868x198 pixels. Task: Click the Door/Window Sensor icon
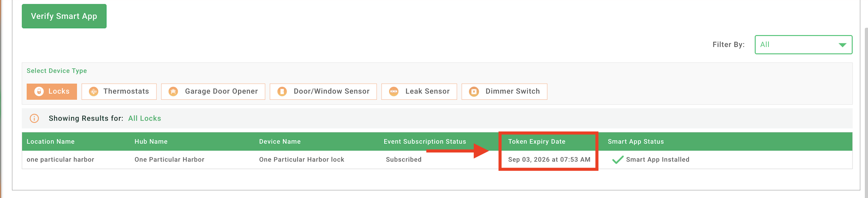[x=282, y=92]
